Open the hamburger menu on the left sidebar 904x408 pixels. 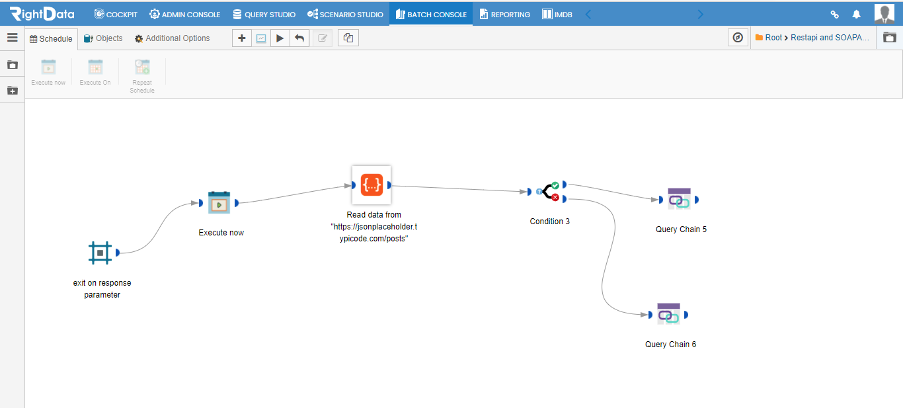[12, 38]
